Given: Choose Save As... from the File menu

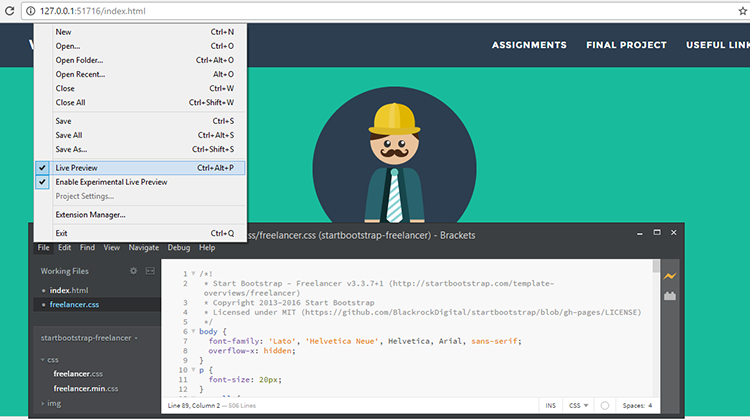Looking at the screenshot, I should click(x=140, y=149).
